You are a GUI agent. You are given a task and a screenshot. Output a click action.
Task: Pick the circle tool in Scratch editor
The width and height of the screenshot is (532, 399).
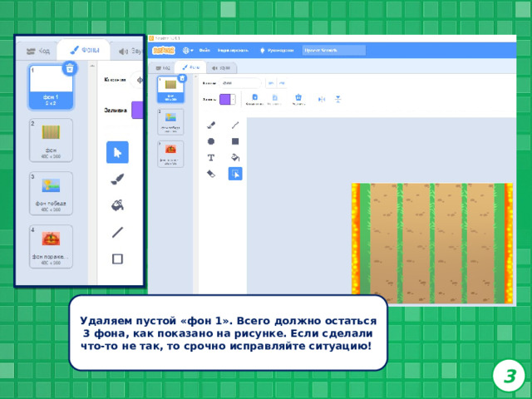[210, 141]
